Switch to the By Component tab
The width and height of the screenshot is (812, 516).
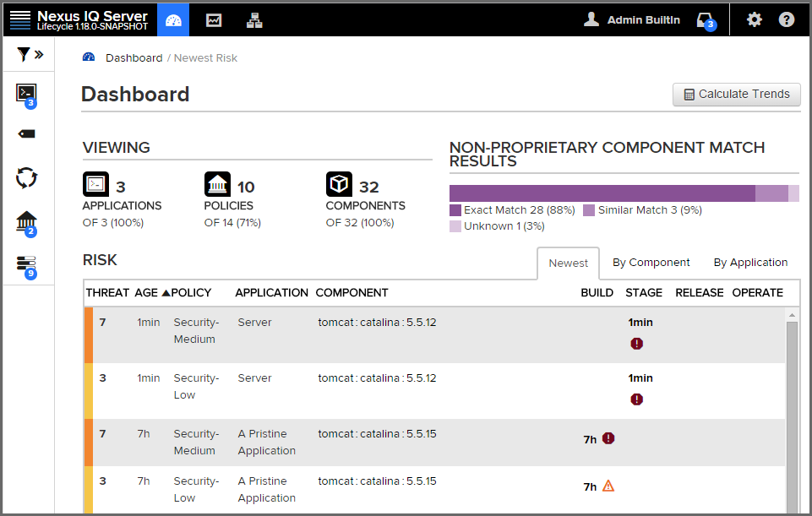click(651, 263)
